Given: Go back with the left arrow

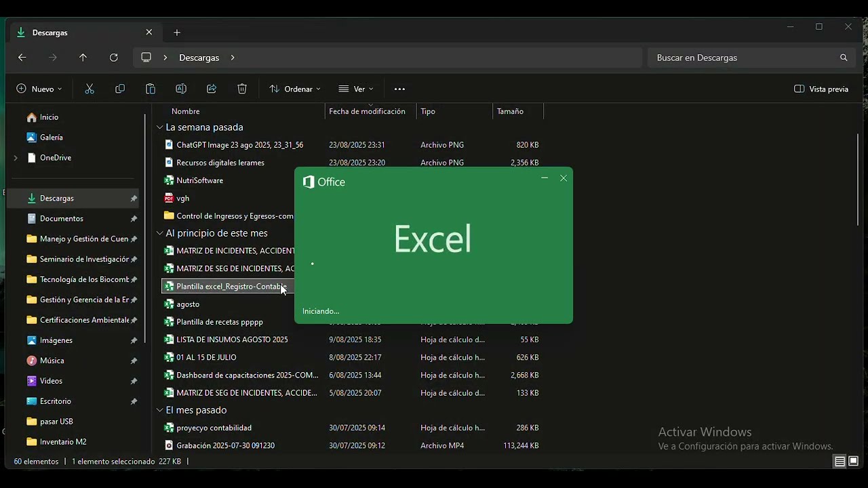Looking at the screenshot, I should tap(22, 58).
